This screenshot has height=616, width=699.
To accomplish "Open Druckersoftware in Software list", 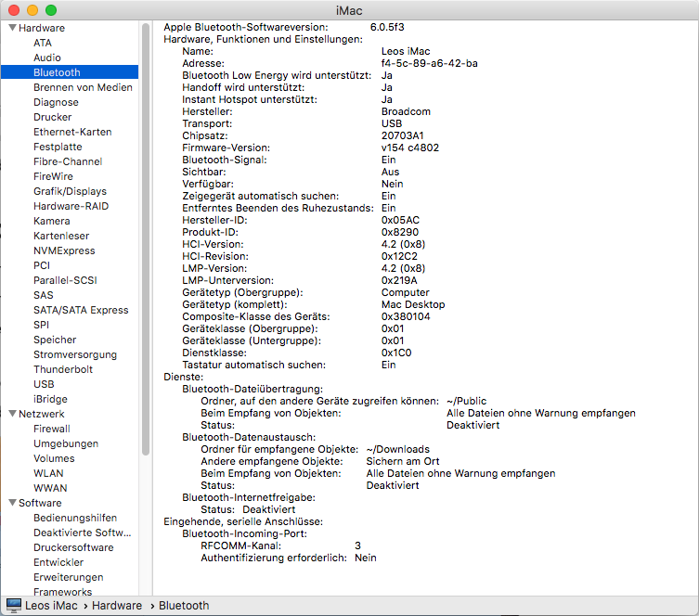I will pos(73,547).
